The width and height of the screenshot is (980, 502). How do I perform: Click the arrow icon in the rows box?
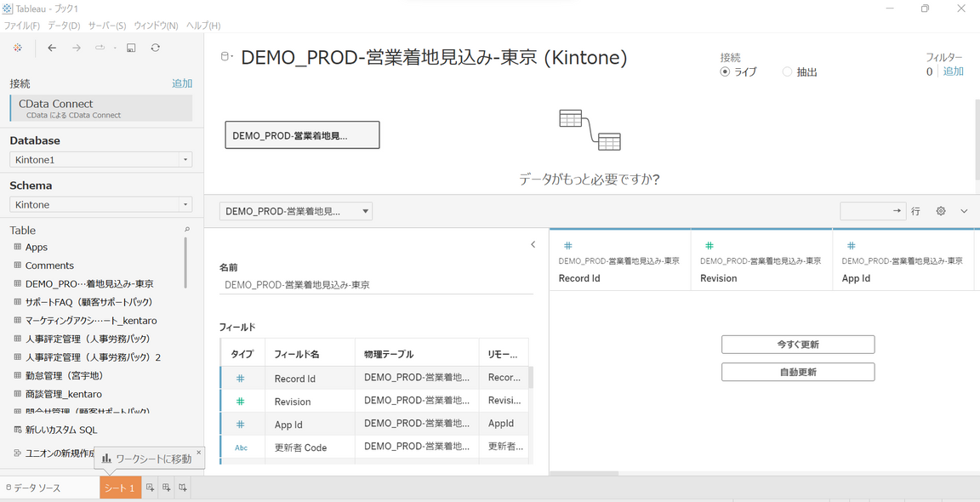tap(897, 211)
